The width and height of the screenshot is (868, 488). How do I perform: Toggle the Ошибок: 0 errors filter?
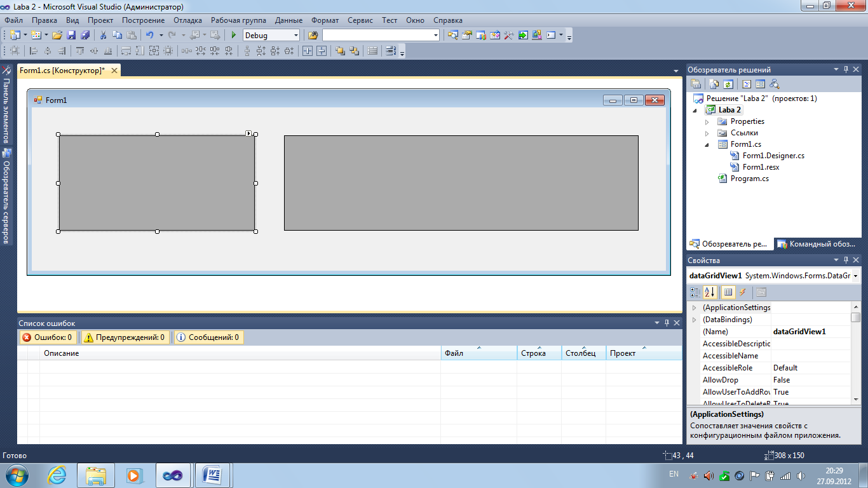click(x=48, y=337)
